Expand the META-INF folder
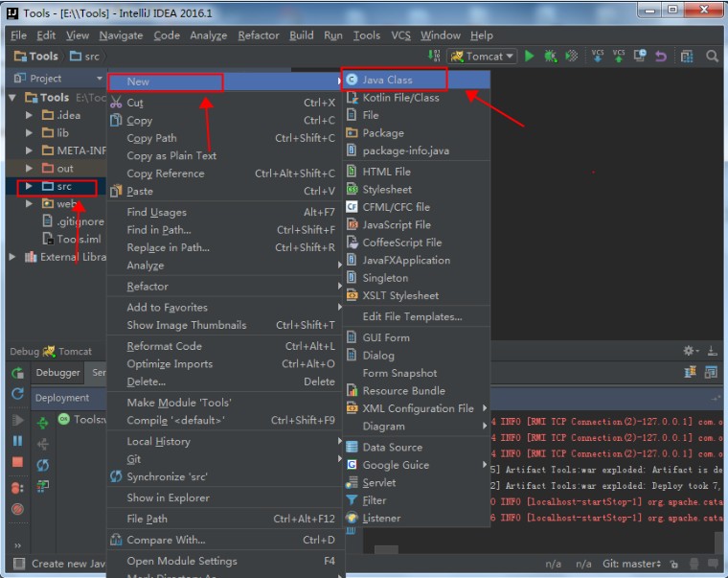Screen dimensions: 728x578 click(x=29, y=150)
